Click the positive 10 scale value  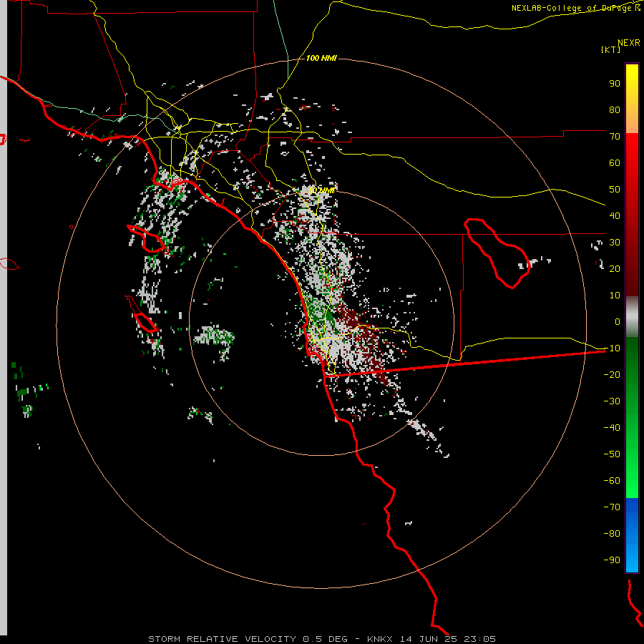tap(615, 296)
